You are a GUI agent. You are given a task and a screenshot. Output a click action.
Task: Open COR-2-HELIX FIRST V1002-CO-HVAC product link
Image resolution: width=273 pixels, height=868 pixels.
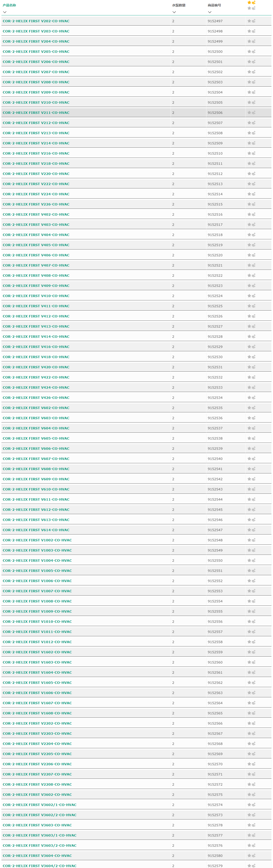click(37, 540)
